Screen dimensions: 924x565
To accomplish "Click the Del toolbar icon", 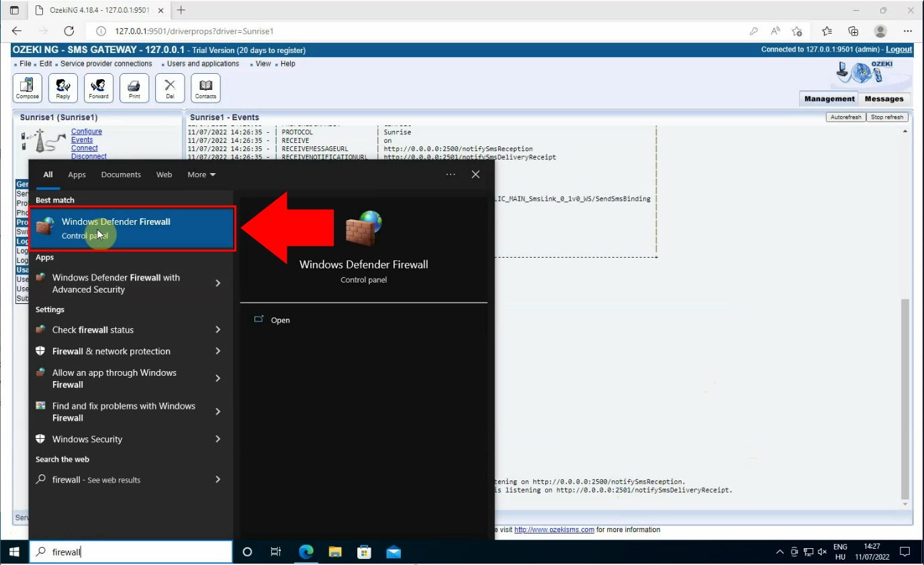I will 170,88.
